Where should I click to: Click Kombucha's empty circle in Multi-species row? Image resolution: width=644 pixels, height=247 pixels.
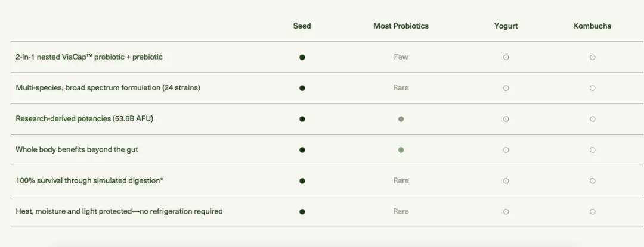(592, 88)
